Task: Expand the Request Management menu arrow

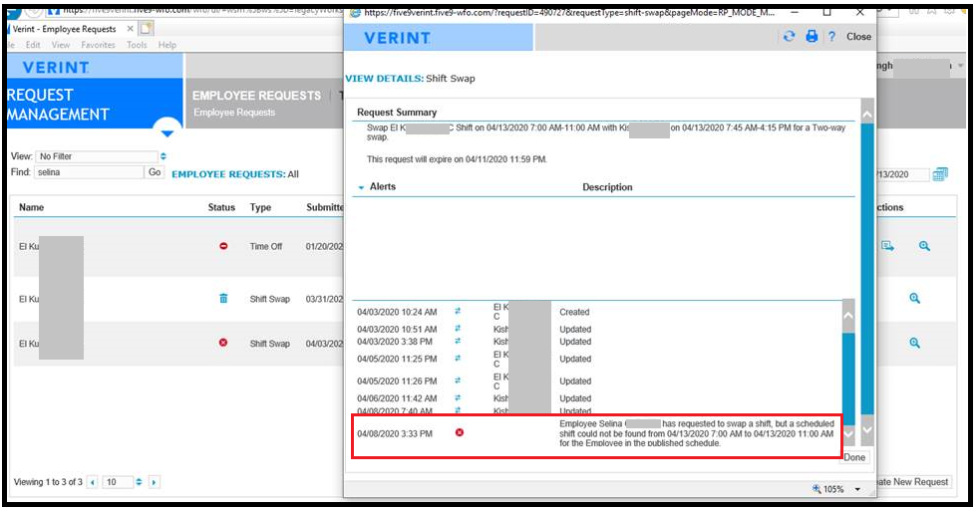Action: (x=166, y=133)
